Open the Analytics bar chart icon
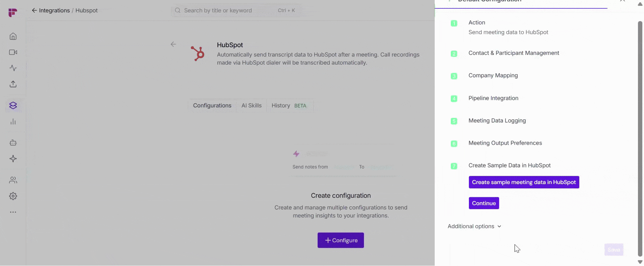This screenshot has height=266, width=644. 13,122
